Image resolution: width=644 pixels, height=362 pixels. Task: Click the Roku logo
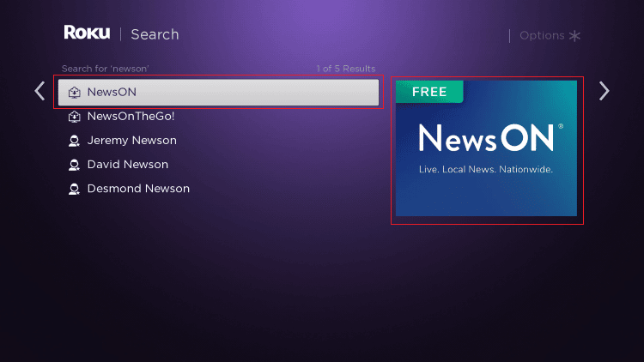(x=87, y=33)
